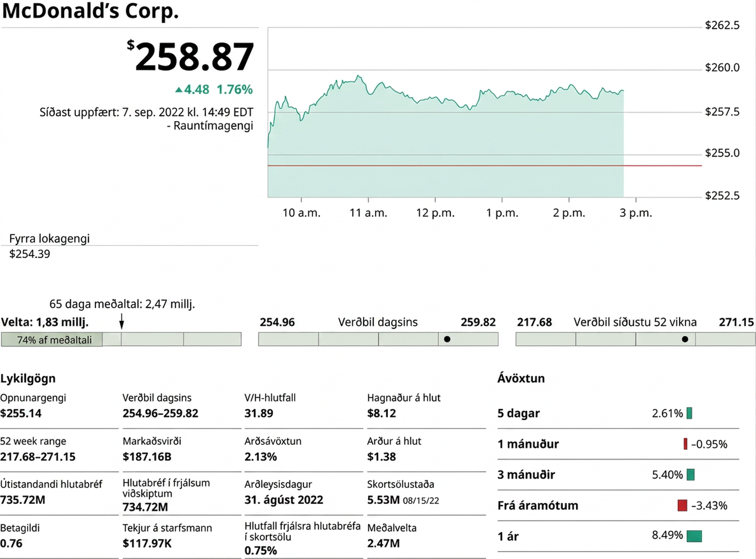756x559 pixels.
Task: Click the green up-triangle change indicator
Action: 179,90
